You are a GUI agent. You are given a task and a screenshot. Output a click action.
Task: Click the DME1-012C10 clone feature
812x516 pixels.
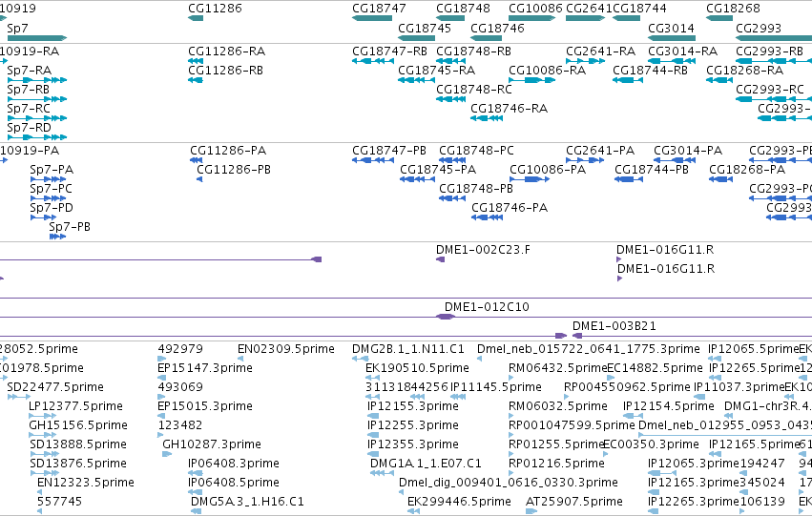[x=487, y=307]
